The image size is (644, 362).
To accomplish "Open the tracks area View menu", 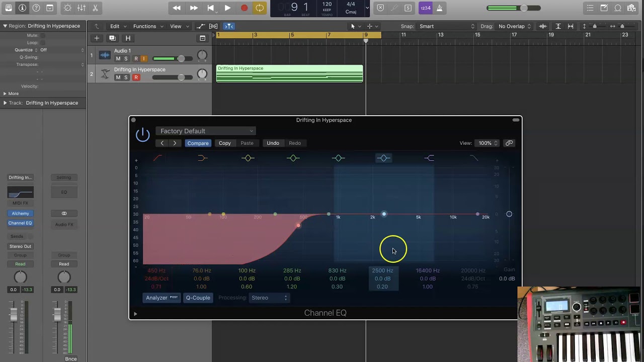I will pos(179,26).
